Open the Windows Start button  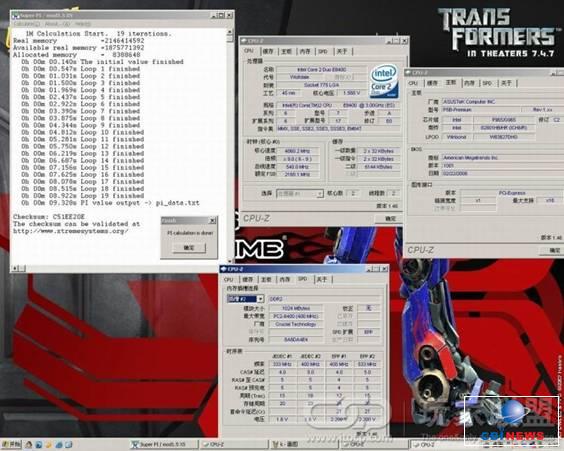[x=11, y=445]
